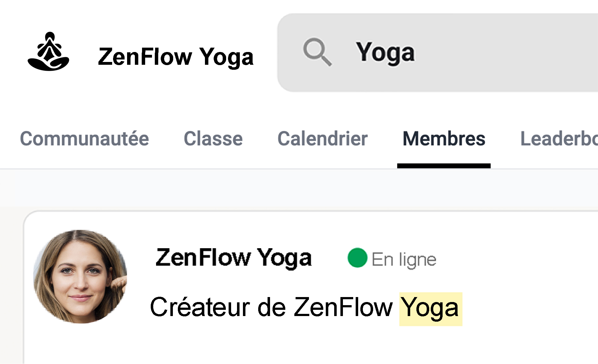Screen dimensions: 598x364
Task: Click the ZenFlow Yoga meditation logo
Action: 48,52
